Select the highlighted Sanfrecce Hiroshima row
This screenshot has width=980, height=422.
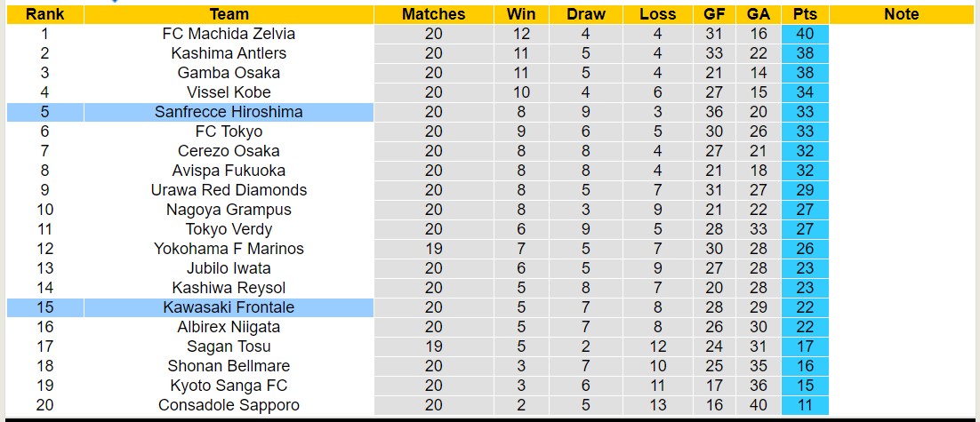coord(229,112)
